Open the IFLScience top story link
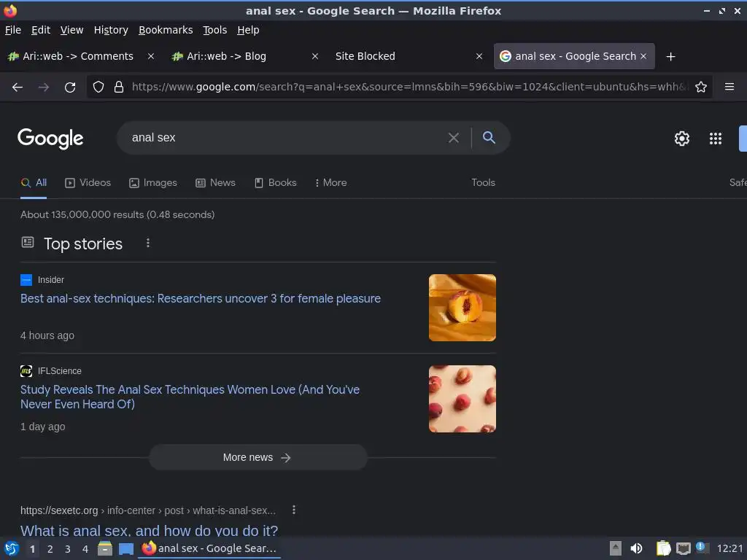This screenshot has height=560, width=747. (190, 397)
